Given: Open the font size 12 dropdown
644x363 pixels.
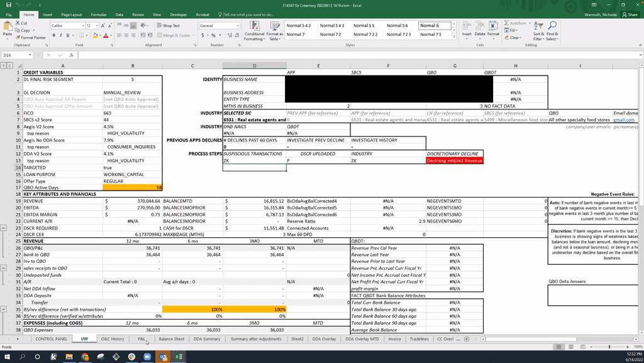Looking at the screenshot, I should (x=97, y=25).
